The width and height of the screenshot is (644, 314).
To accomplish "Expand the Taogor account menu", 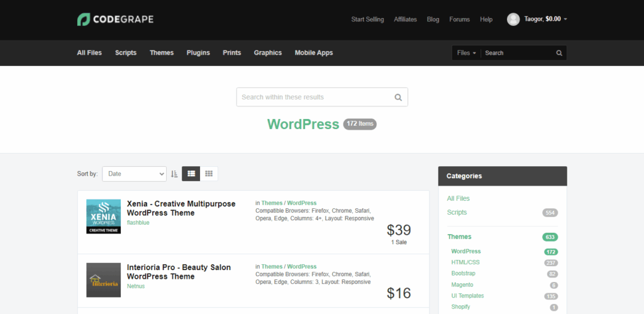I will pos(545,20).
